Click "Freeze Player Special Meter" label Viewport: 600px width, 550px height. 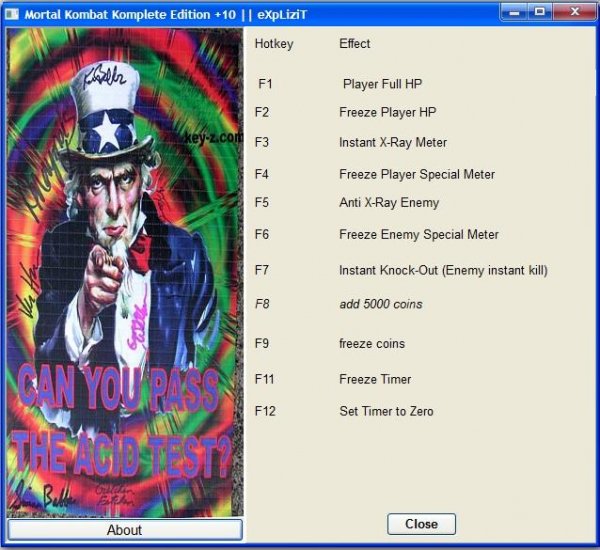(417, 175)
